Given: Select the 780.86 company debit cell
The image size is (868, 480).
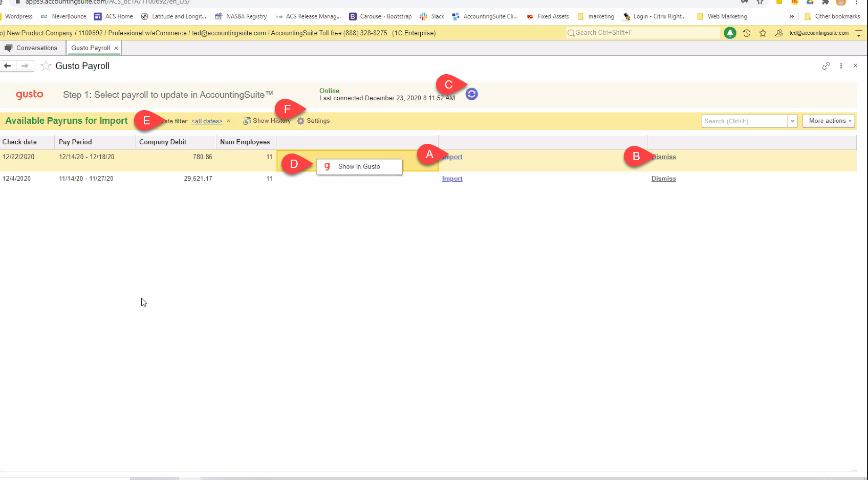Looking at the screenshot, I should [202, 157].
